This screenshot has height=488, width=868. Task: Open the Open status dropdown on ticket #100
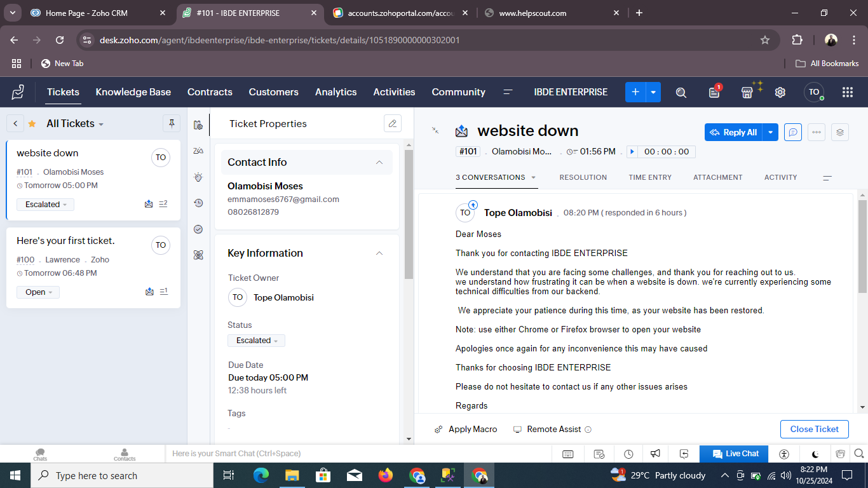pyautogui.click(x=38, y=292)
